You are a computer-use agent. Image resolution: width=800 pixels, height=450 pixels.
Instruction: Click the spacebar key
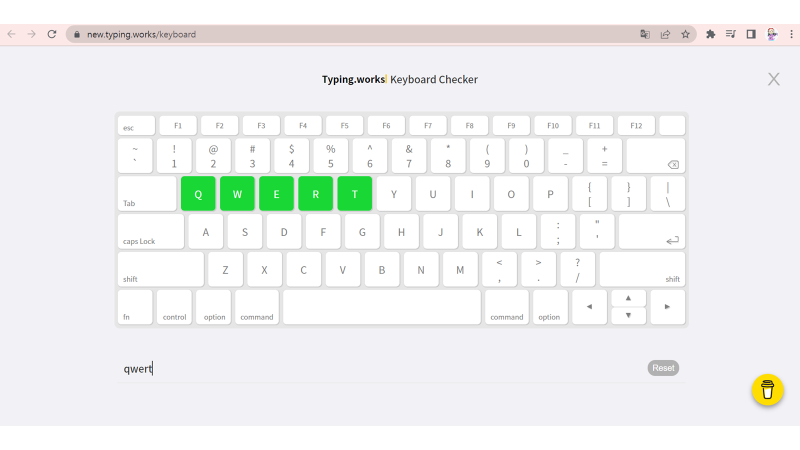click(382, 307)
